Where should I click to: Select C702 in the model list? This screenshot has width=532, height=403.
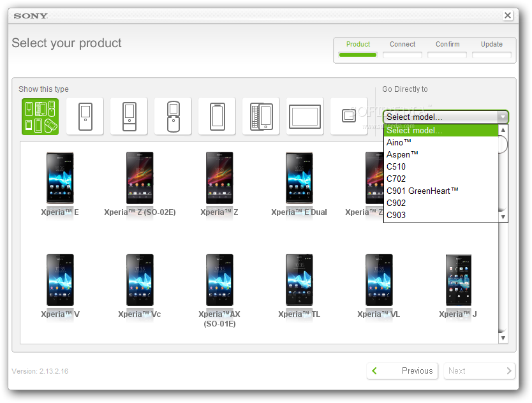(x=441, y=179)
